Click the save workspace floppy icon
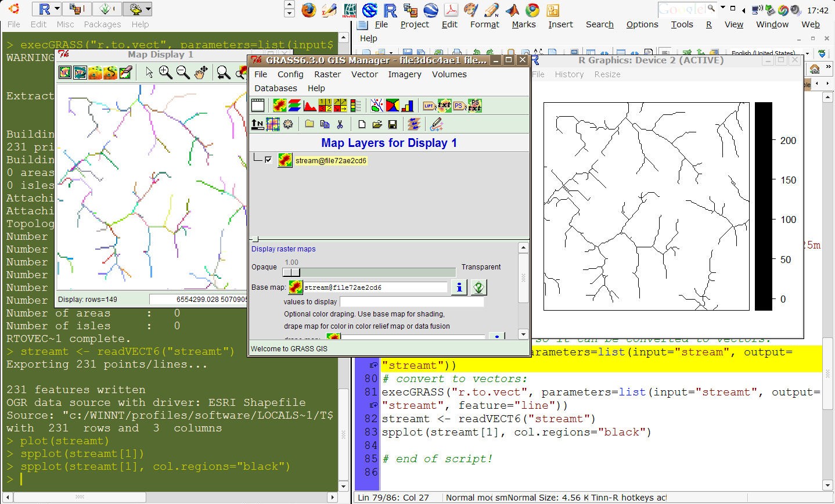Screen dimensions: 835x504 point(393,124)
